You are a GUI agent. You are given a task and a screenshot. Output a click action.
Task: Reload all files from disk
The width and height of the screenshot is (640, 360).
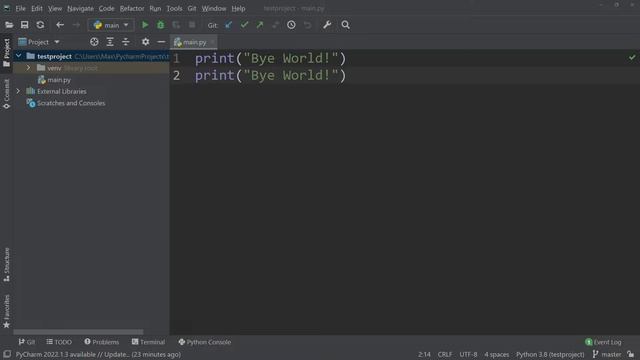(40, 25)
